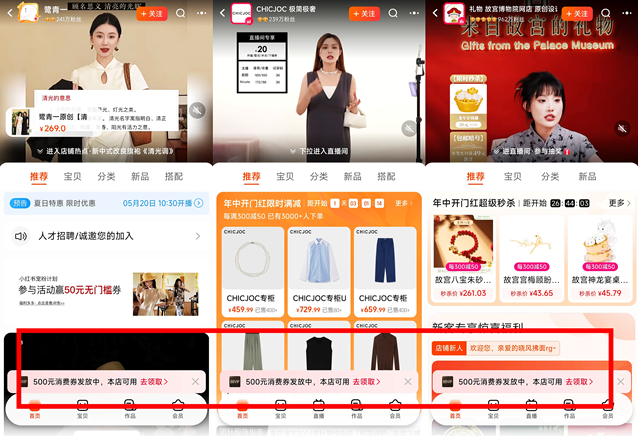The width and height of the screenshot is (638, 438).
Task: Tap 去领取 on Palace Museum coupon bar
Action: (x=579, y=382)
